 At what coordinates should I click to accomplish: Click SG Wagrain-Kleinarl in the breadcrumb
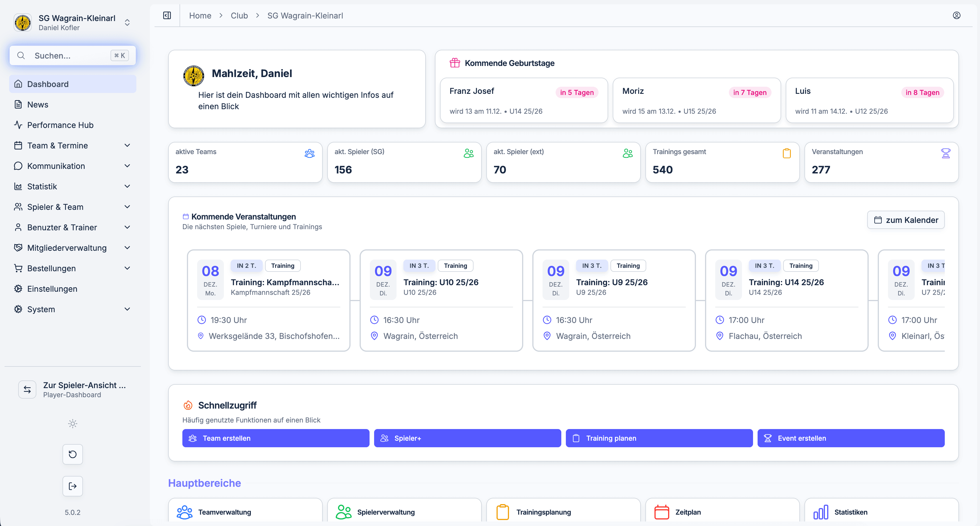305,16
